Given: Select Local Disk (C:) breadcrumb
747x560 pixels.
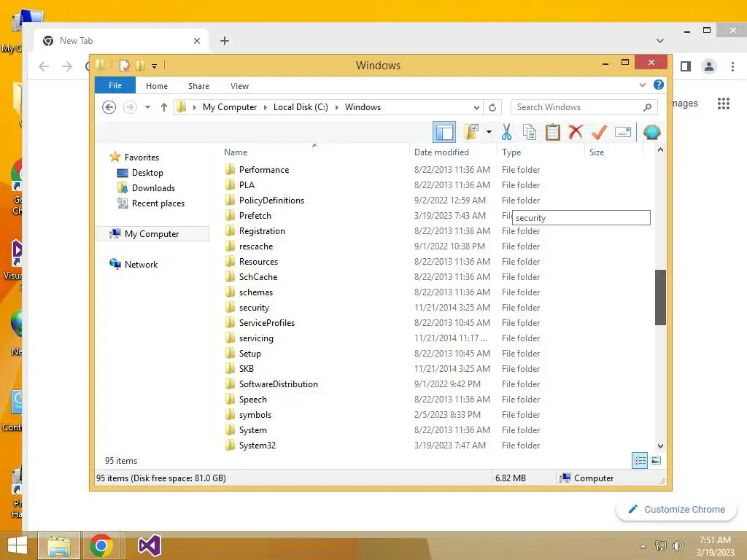Looking at the screenshot, I should [x=301, y=107].
